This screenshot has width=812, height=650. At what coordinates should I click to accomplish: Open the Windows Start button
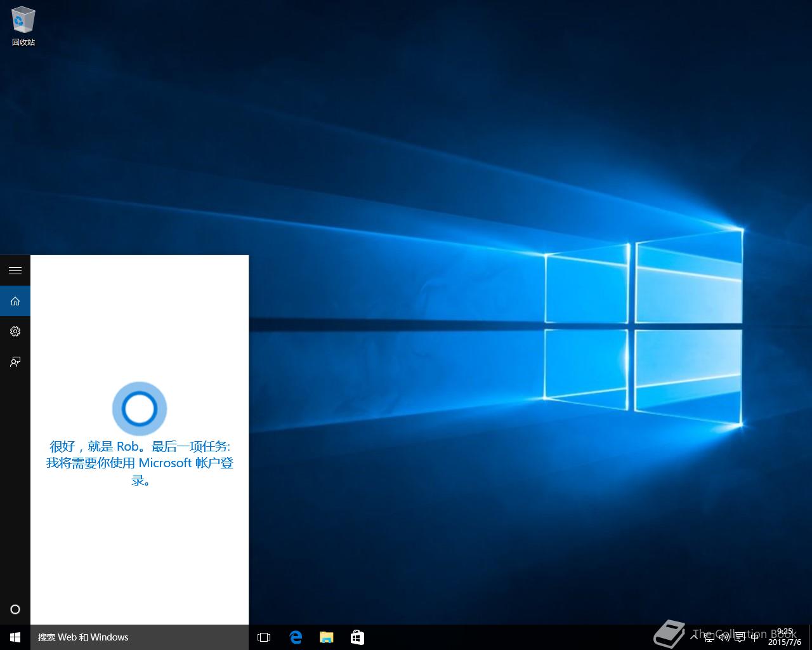15,637
